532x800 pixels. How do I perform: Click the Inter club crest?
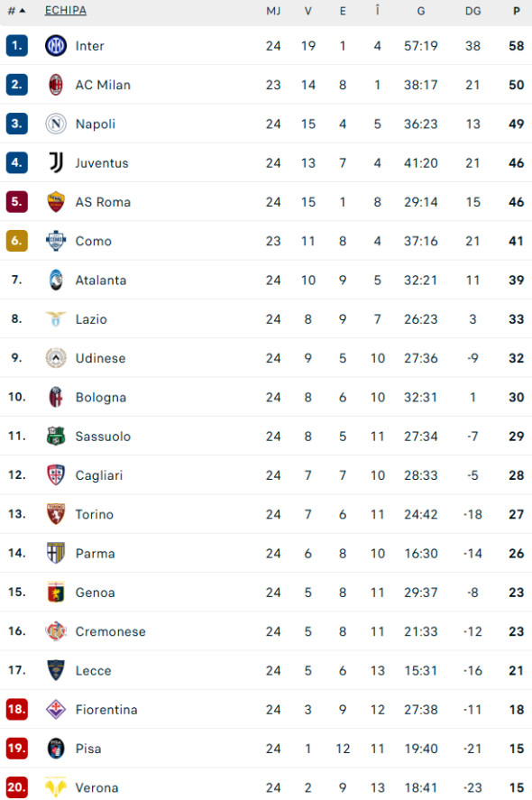pyautogui.click(x=54, y=45)
